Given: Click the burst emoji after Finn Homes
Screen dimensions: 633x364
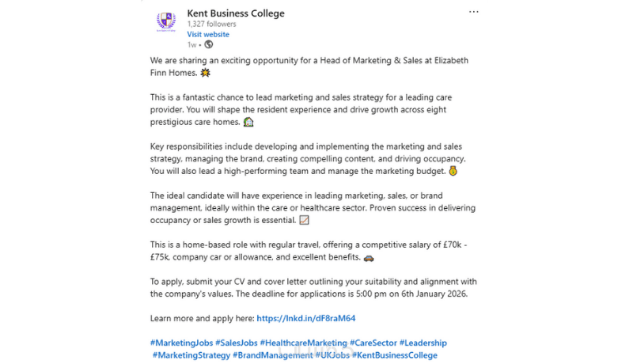Looking at the screenshot, I should (206, 73).
